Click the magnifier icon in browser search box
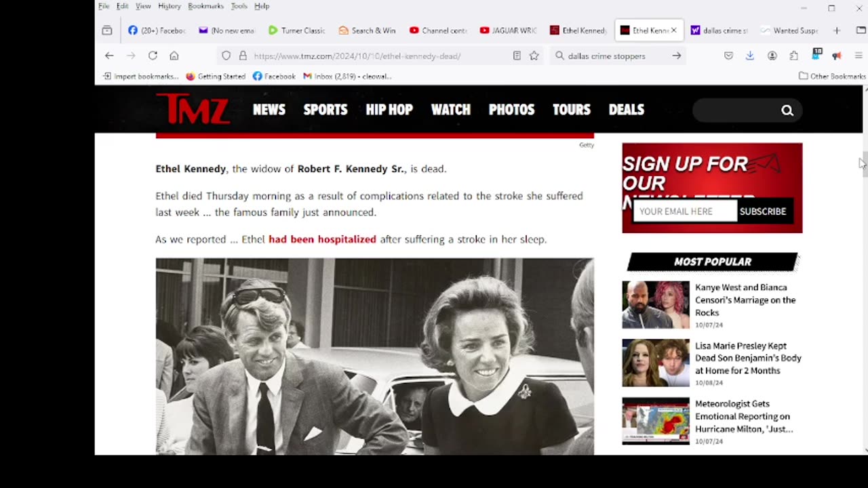Viewport: 868px width, 488px height. point(559,56)
